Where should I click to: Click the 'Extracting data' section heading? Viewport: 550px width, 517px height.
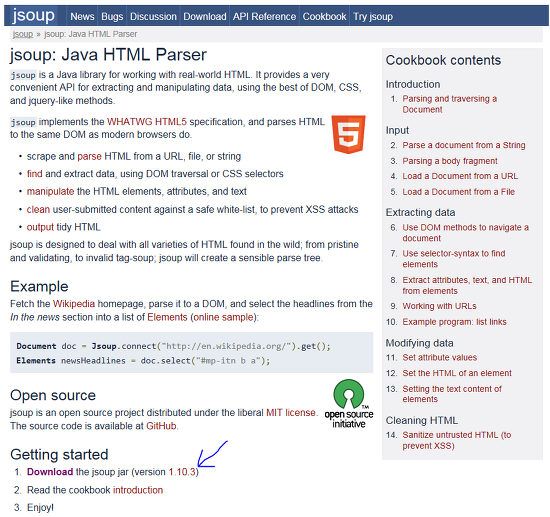pyautogui.click(x=421, y=213)
